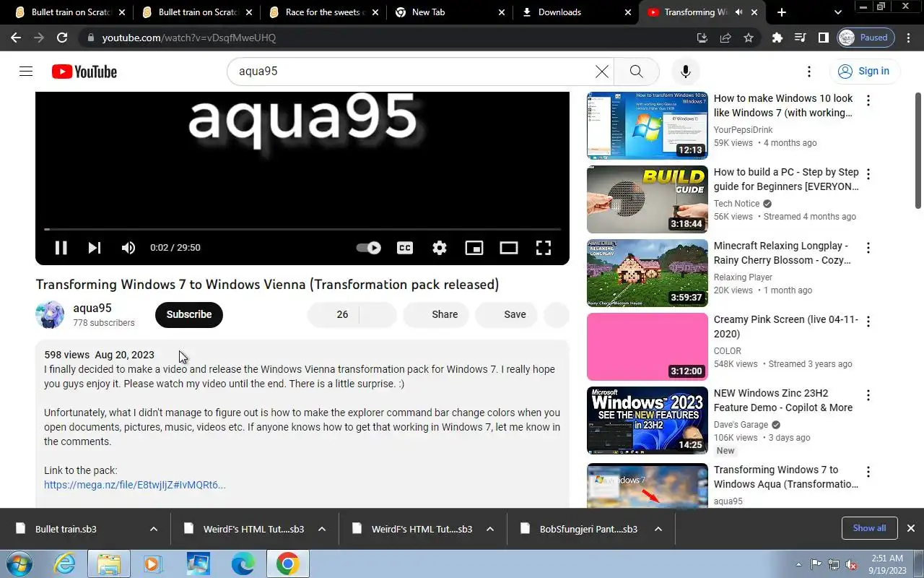Open Creamy Pink Screen video thumbnail
The height and width of the screenshot is (578, 924).
pyautogui.click(x=648, y=347)
